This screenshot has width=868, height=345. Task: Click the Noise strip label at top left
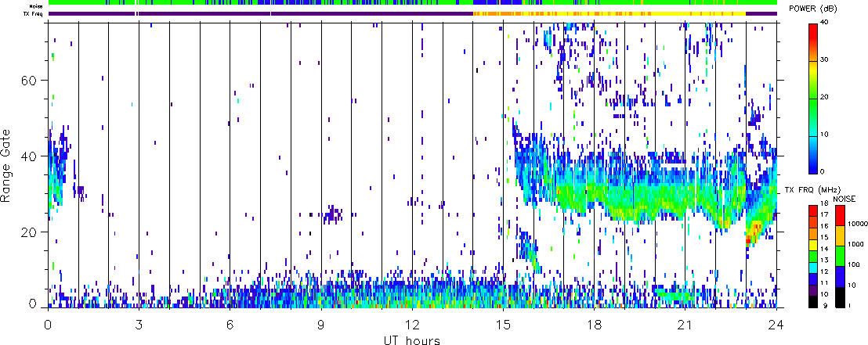pos(36,5)
